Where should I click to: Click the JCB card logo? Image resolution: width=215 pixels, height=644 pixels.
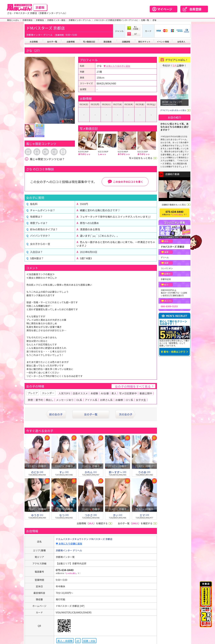tap(172, 31)
